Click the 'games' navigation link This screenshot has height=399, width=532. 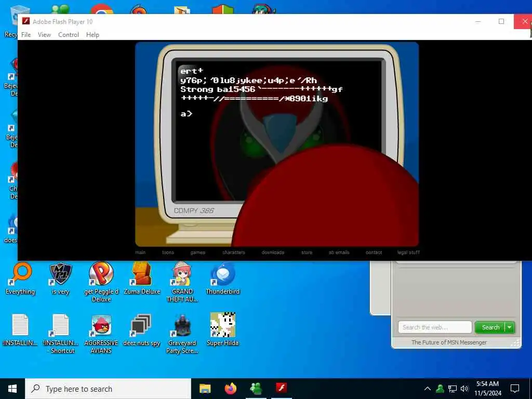(198, 252)
